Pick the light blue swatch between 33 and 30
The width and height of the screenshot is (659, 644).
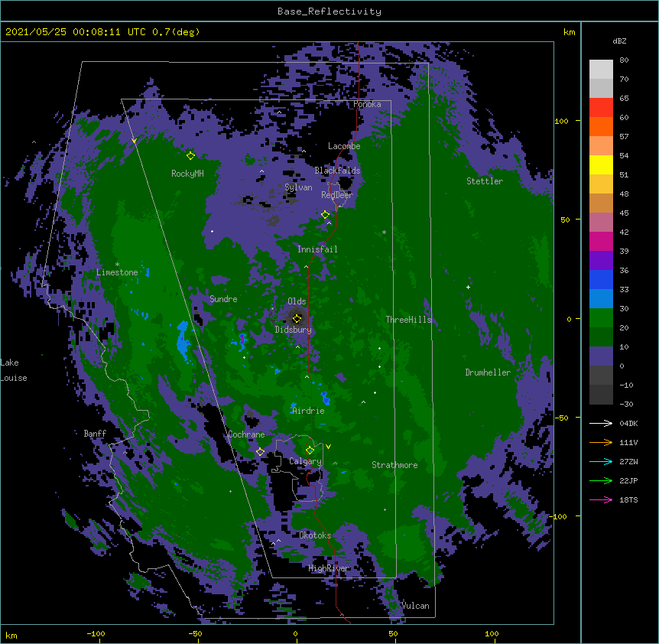tap(601, 298)
